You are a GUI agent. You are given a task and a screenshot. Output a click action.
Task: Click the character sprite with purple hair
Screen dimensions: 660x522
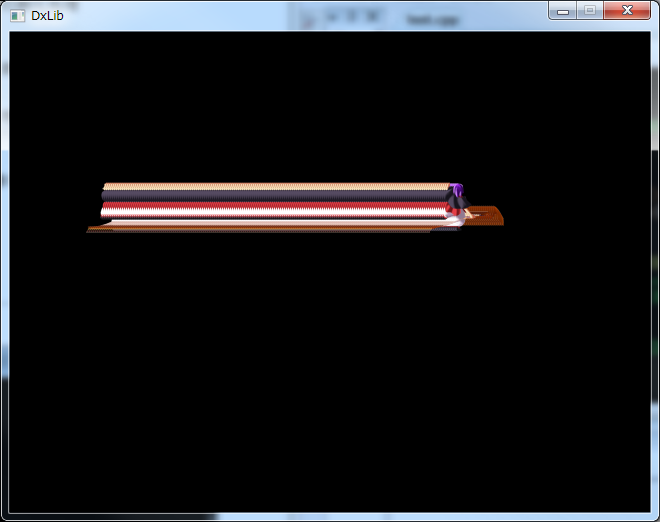[x=458, y=205]
